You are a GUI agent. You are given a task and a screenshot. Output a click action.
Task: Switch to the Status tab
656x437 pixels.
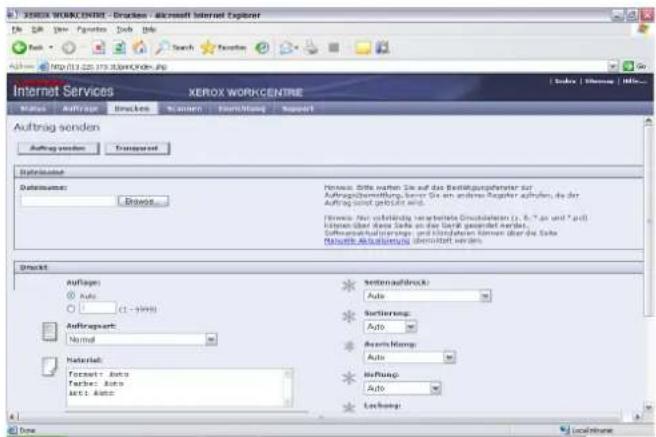33,109
